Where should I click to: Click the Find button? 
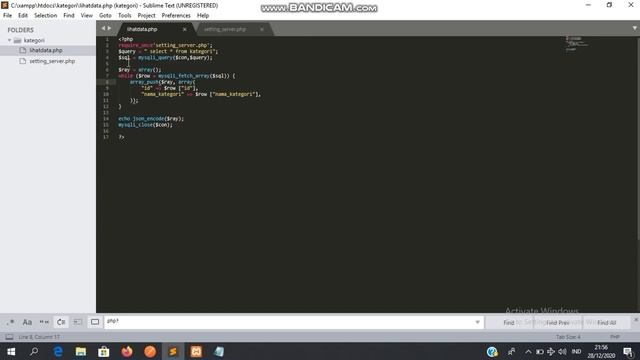click(509, 322)
